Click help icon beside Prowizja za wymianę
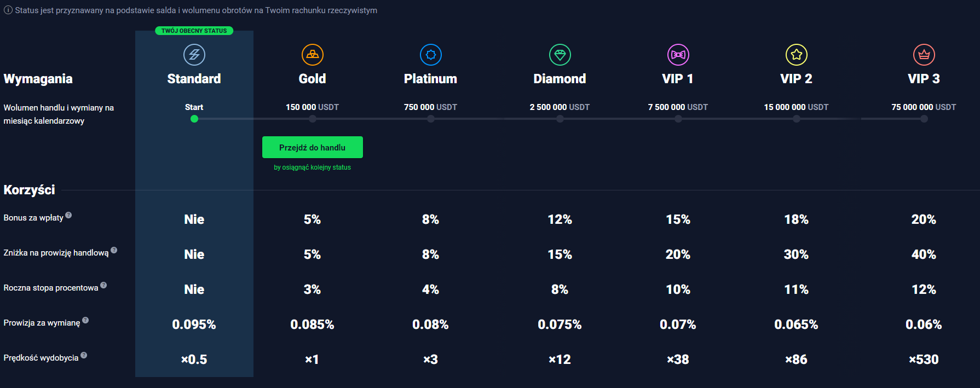Image resolution: width=980 pixels, height=388 pixels. (85, 320)
